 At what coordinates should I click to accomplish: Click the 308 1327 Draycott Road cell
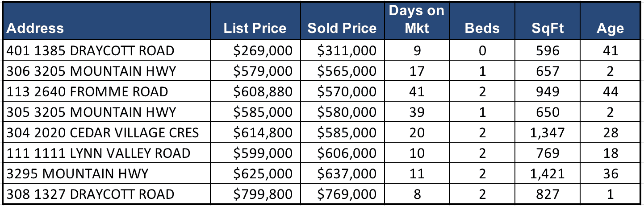click(90, 194)
